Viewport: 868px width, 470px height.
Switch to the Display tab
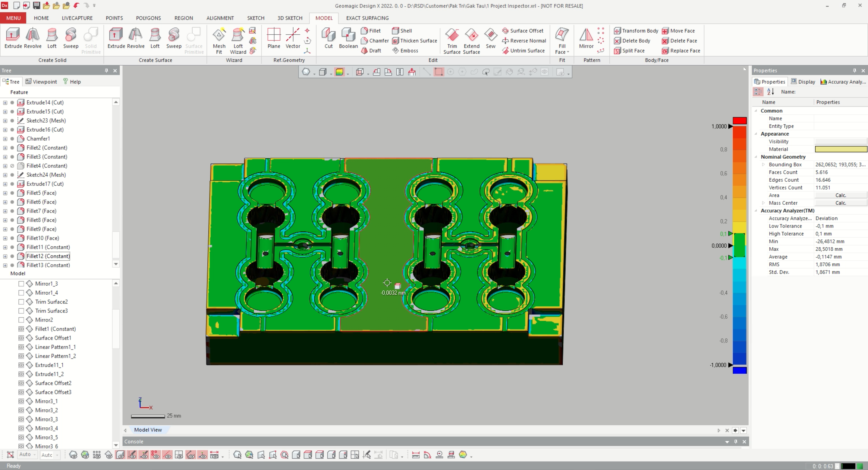click(803, 82)
